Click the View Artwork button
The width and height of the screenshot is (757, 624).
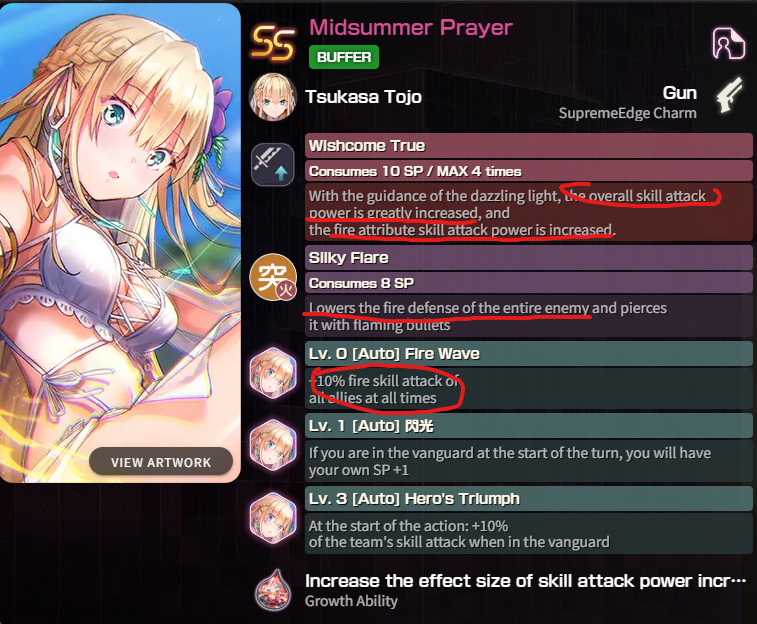[161, 462]
